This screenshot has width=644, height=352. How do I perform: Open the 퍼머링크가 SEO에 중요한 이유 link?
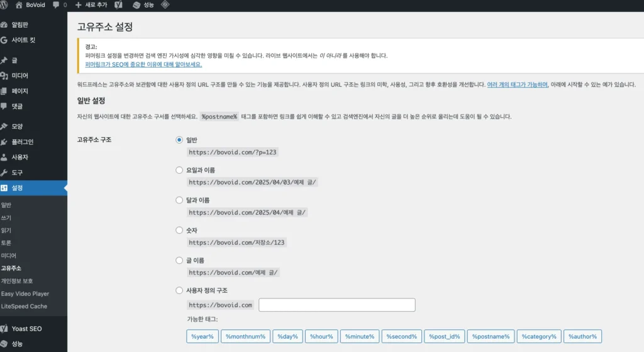(x=143, y=64)
